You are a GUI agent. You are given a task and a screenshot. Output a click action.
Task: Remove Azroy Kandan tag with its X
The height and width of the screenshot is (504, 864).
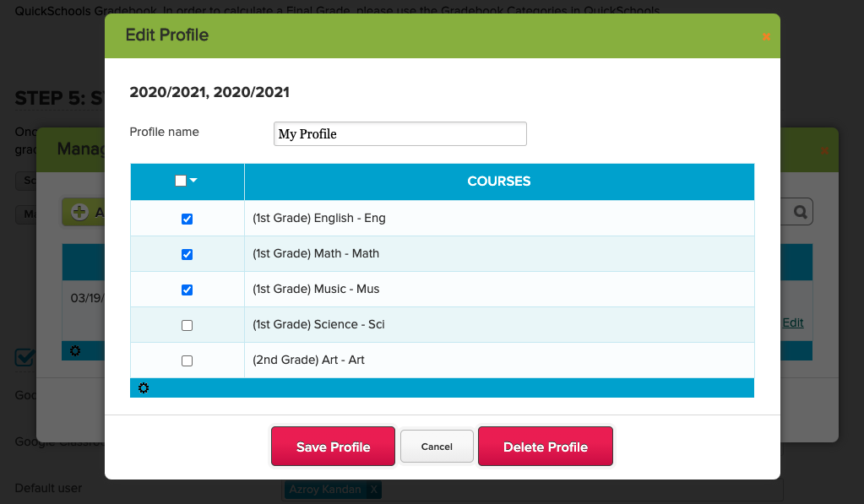[x=373, y=489]
